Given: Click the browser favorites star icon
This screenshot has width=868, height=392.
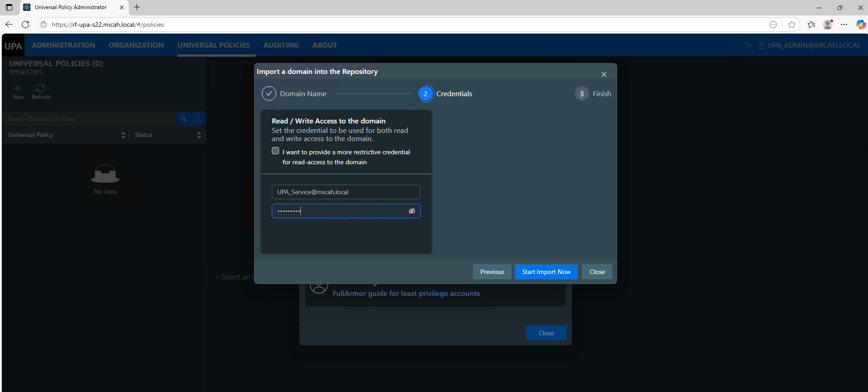Looking at the screenshot, I should pos(792,24).
